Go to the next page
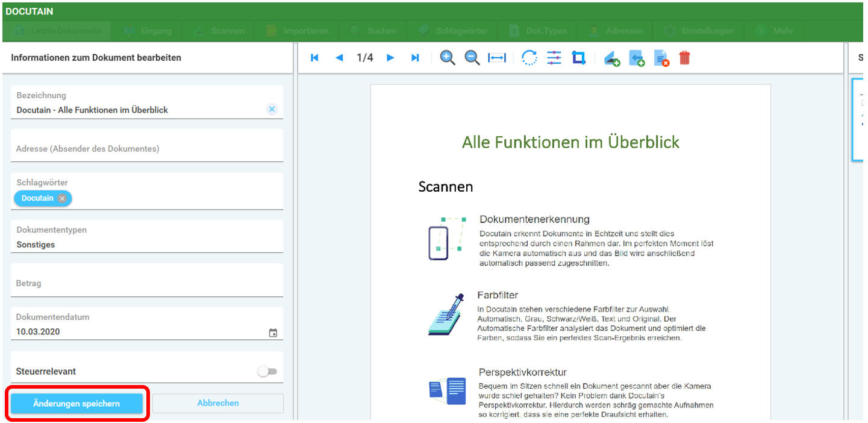Viewport: 868px width, 423px height. click(390, 58)
